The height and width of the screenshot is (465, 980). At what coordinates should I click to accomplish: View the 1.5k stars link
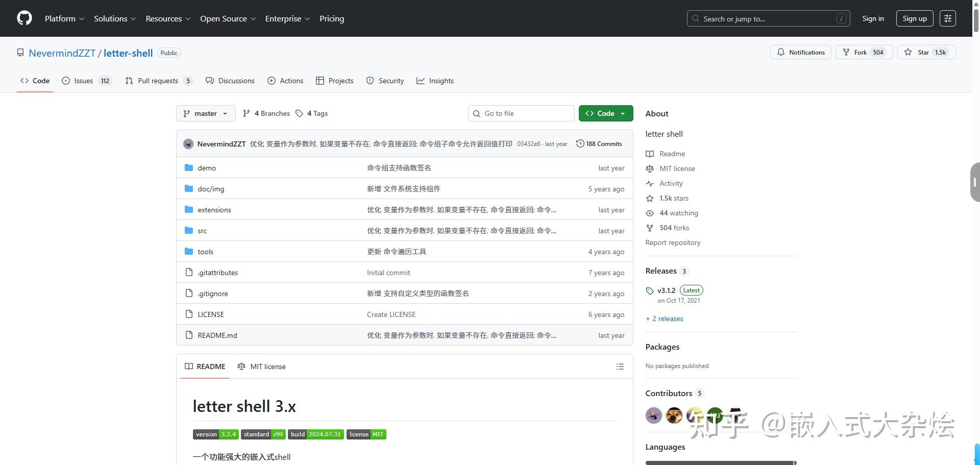[667, 198]
